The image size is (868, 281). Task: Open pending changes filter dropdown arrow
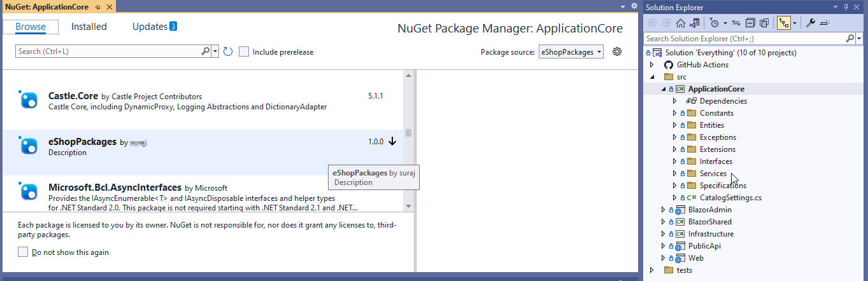click(x=724, y=23)
